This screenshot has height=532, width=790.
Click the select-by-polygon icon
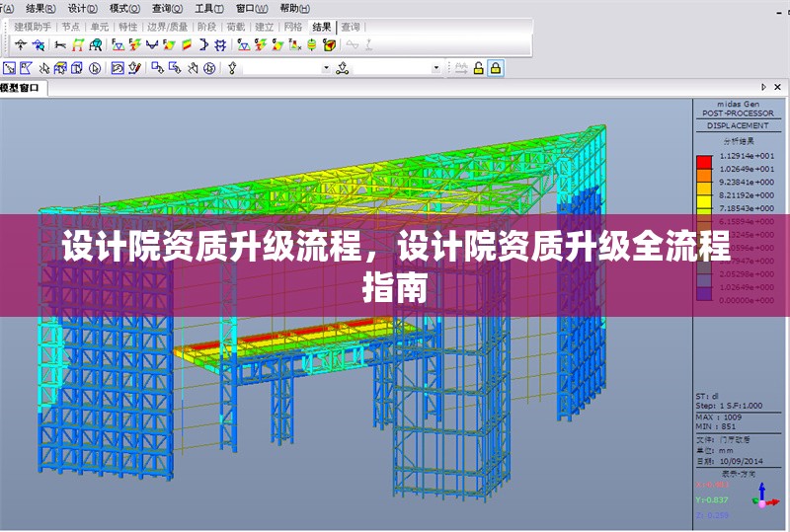(27, 68)
